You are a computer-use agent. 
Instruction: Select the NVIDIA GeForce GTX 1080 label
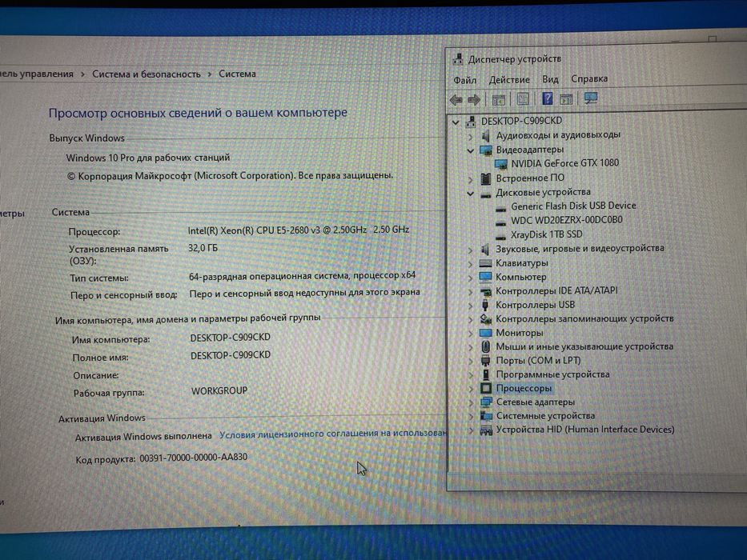pyautogui.click(x=565, y=163)
